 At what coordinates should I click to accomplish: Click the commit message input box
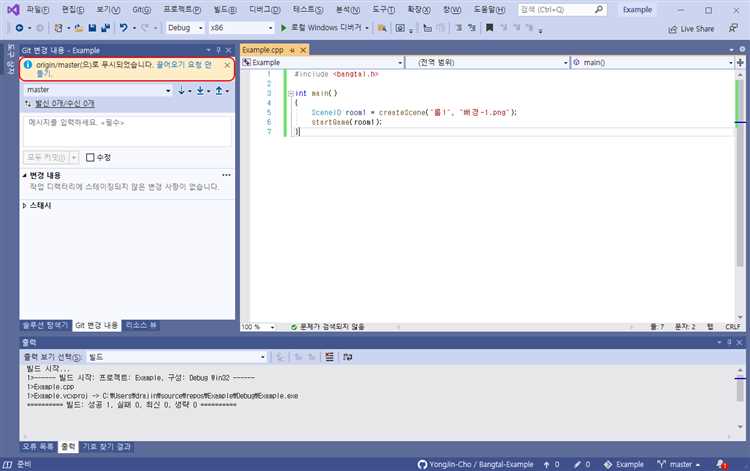(127, 131)
